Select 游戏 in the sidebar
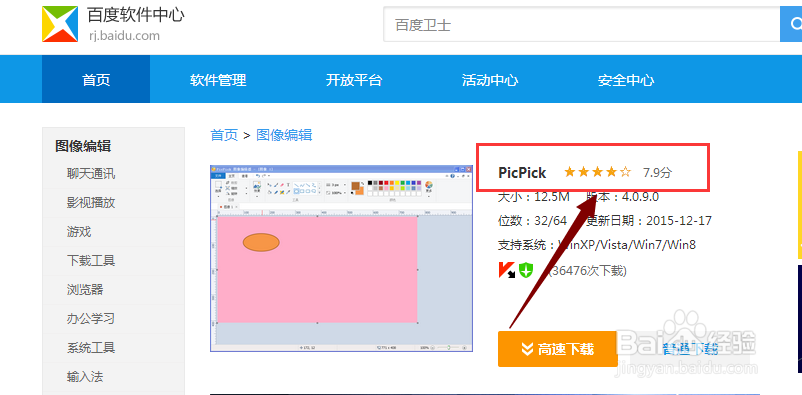 pyautogui.click(x=79, y=232)
